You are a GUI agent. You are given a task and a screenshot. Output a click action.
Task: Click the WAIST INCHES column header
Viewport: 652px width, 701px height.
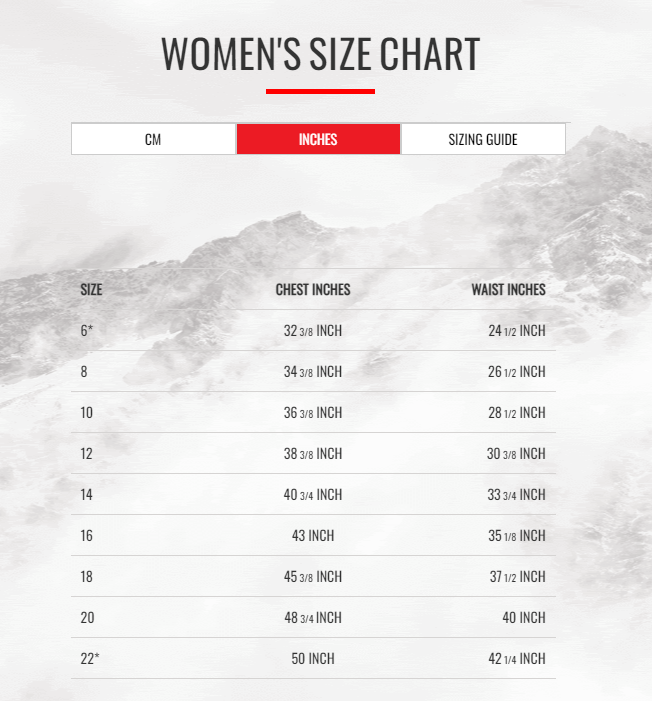pyautogui.click(x=508, y=290)
